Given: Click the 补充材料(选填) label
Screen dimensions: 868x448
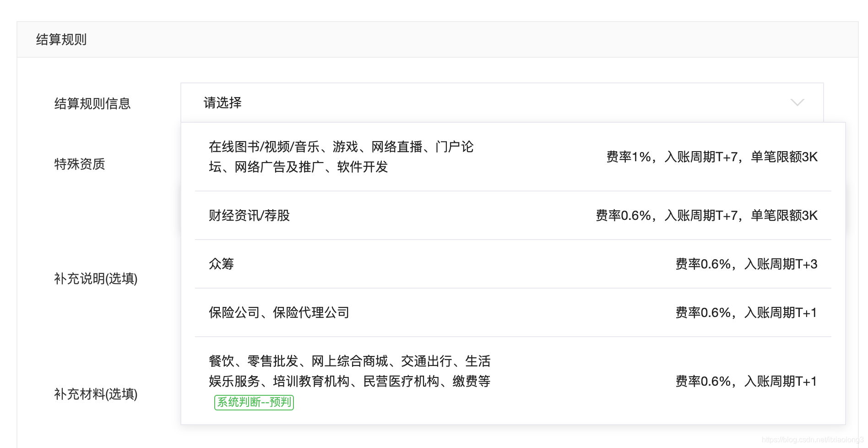Looking at the screenshot, I should tap(96, 394).
